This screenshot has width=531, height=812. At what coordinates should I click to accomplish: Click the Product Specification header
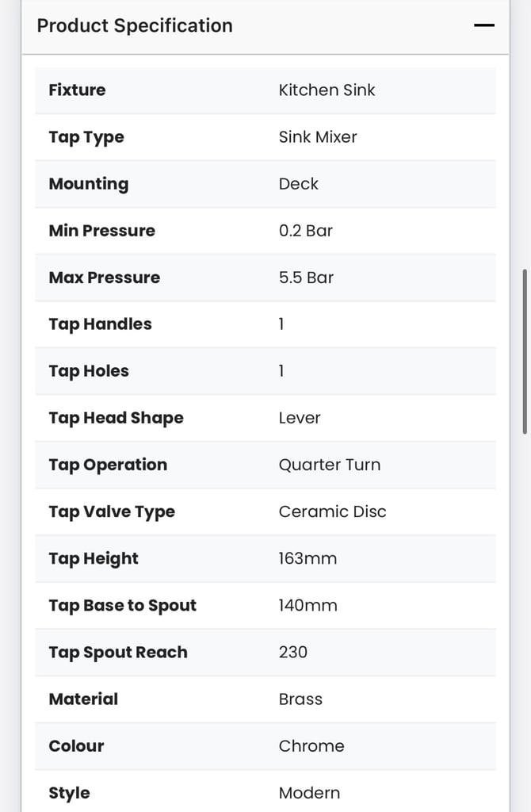[x=135, y=25]
